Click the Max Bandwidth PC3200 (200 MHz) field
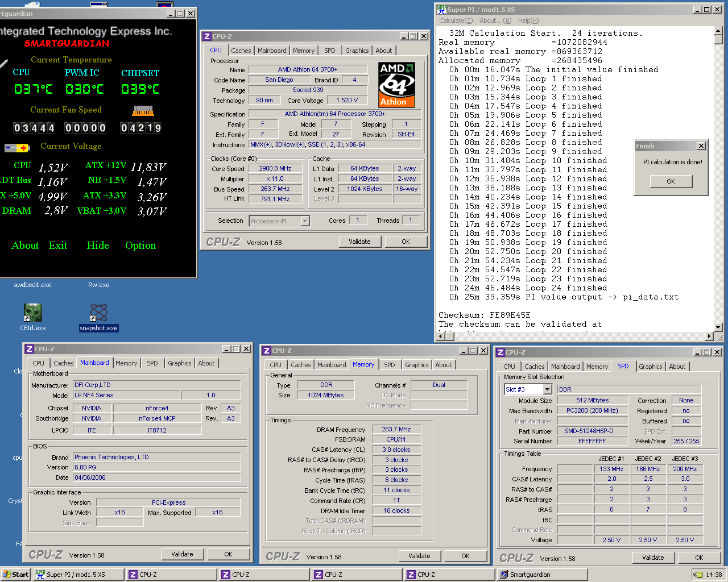728x582 pixels. (x=592, y=410)
